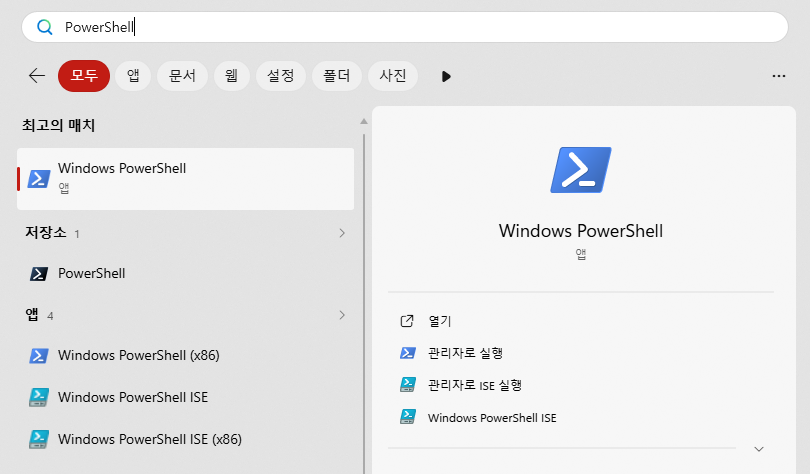Open the 설정 filter tab
Screen dimensions: 810x474
click(281, 76)
